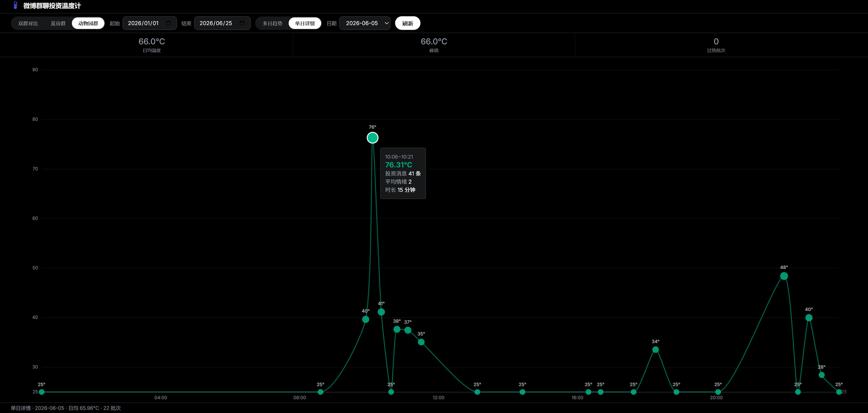Click 投资消息 41 条 in tooltip
Screen dimensions: 868x413
click(x=403, y=174)
